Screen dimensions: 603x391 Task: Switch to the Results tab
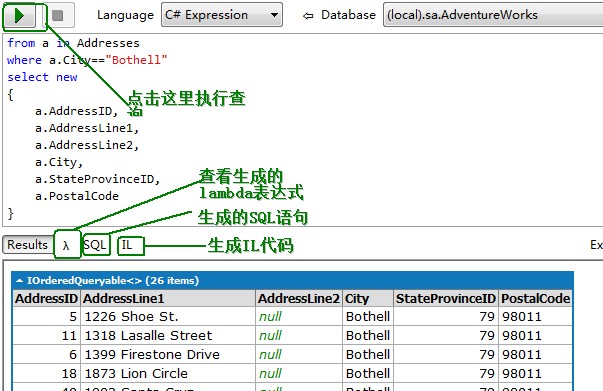27,245
